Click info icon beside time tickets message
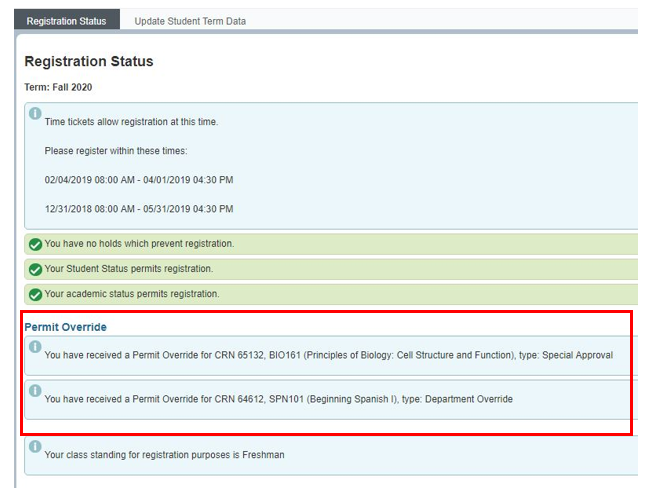This screenshot has height=494, width=647. [x=35, y=113]
